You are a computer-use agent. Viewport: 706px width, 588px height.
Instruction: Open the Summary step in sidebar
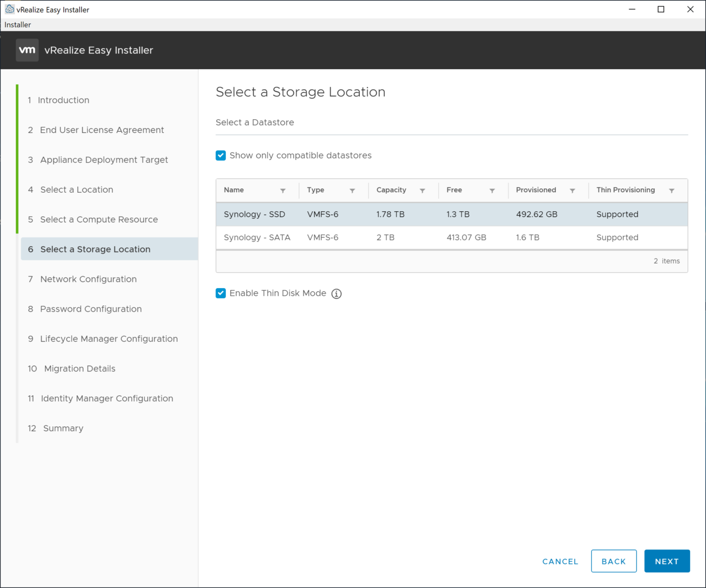tap(63, 428)
